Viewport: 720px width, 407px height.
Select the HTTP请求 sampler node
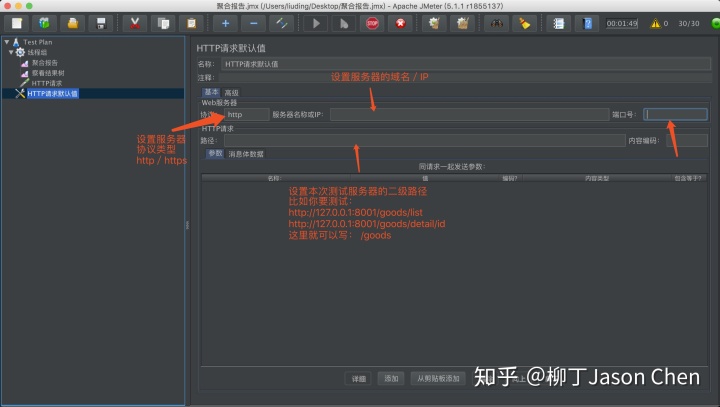[46, 83]
